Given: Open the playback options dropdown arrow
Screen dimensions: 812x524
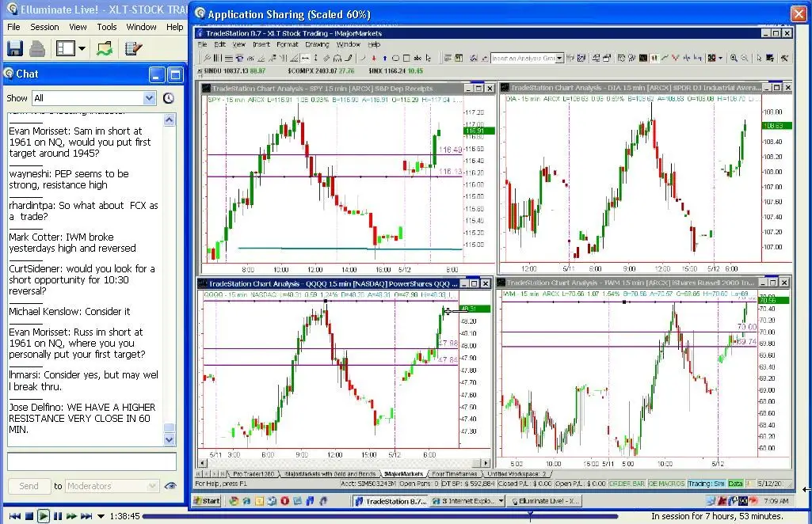Looking at the screenshot, I should [101, 516].
